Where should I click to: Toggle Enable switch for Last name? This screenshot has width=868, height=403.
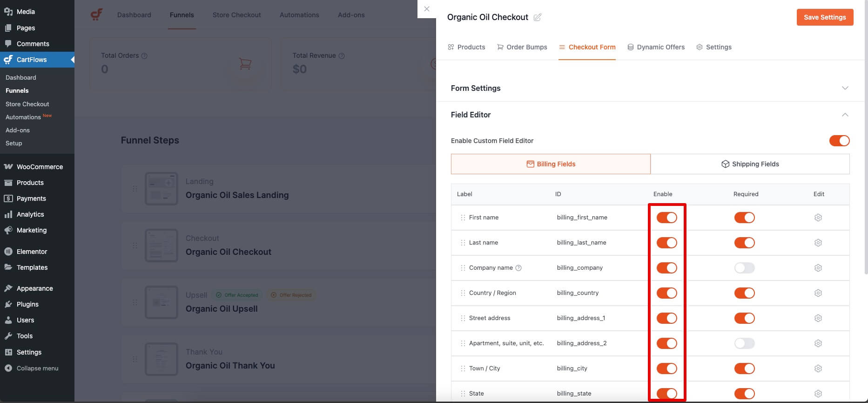667,243
